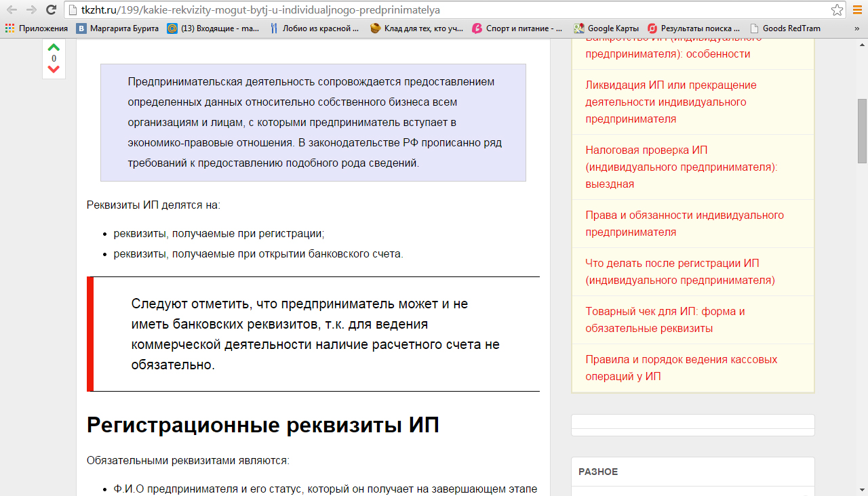
Task: Go back with the browser back arrow
Action: pos(12,10)
